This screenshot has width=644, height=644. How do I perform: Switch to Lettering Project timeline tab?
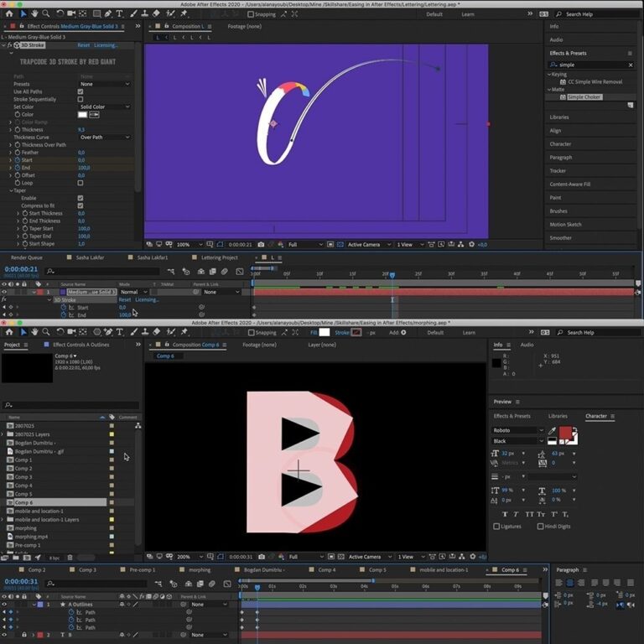(x=220, y=257)
